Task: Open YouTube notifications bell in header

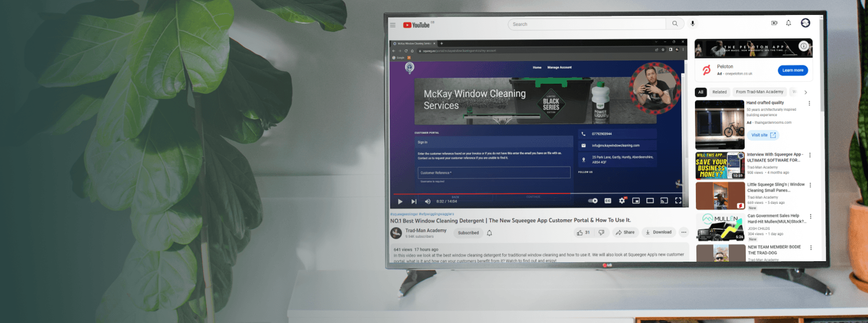Action: (x=789, y=23)
